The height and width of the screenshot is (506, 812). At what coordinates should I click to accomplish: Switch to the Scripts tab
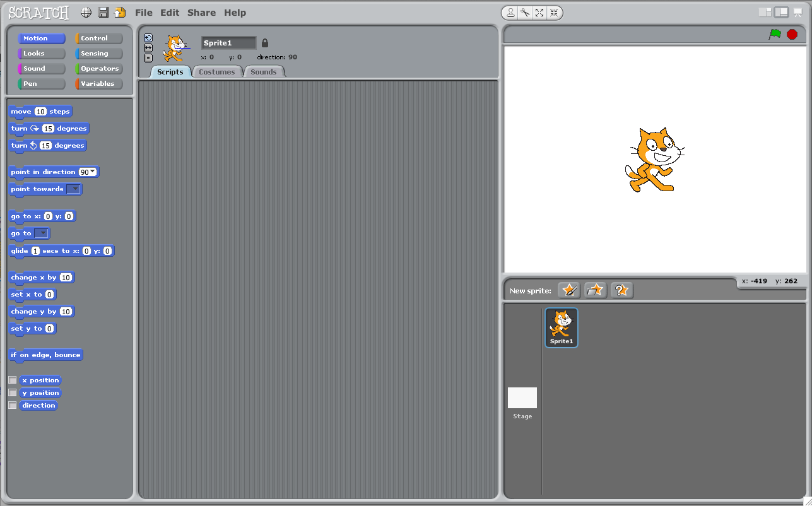(x=170, y=72)
